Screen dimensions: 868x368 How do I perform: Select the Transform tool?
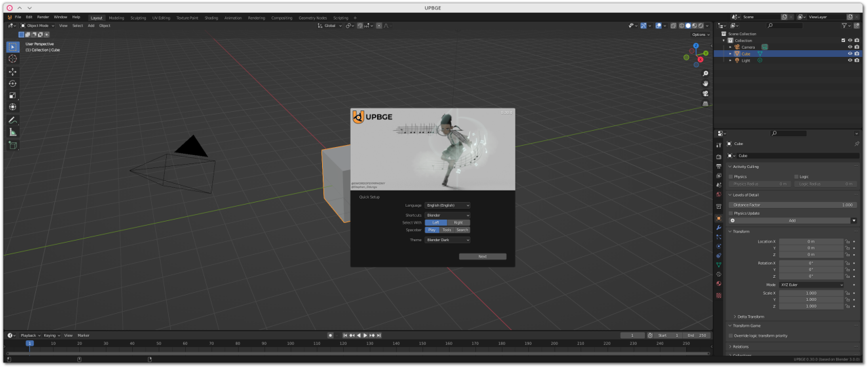12,107
